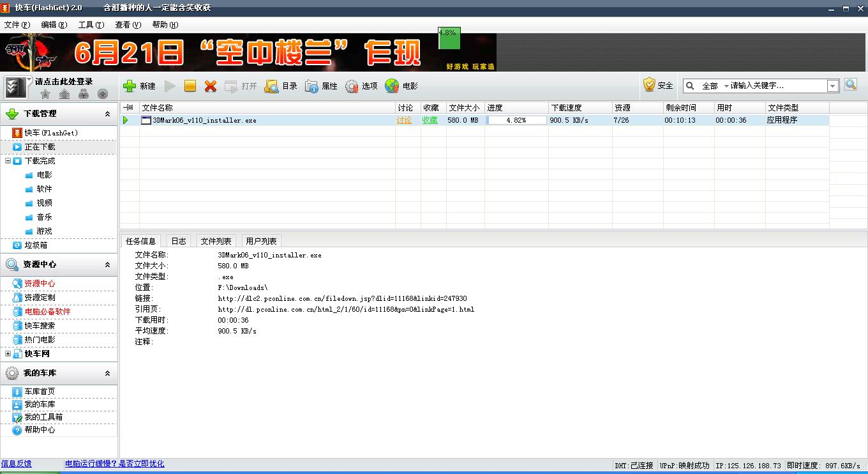Switch to the 任务信息 tab
The image size is (868, 474).
coord(140,241)
